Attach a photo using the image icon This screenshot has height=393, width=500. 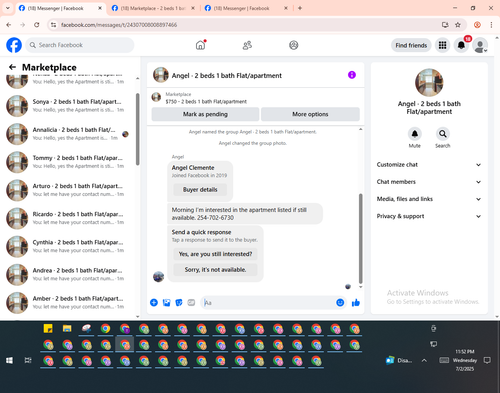point(166,303)
